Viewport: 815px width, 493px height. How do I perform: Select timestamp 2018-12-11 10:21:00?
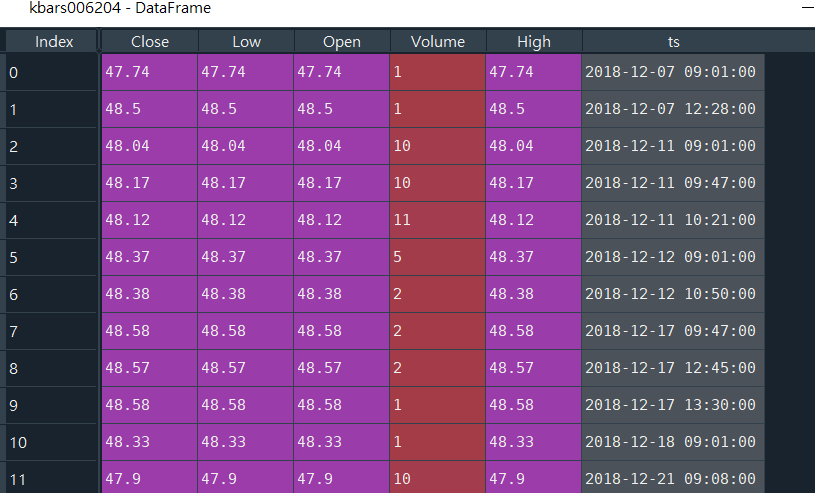click(x=673, y=220)
